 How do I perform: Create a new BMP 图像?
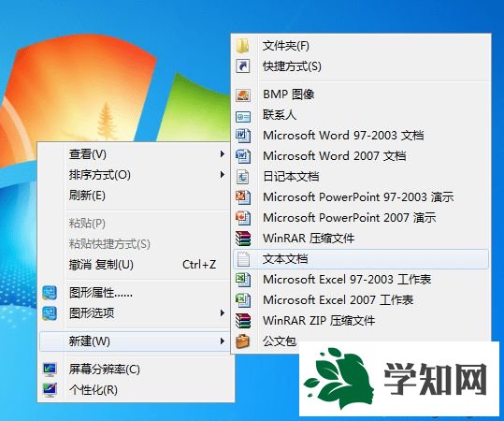tap(361, 94)
